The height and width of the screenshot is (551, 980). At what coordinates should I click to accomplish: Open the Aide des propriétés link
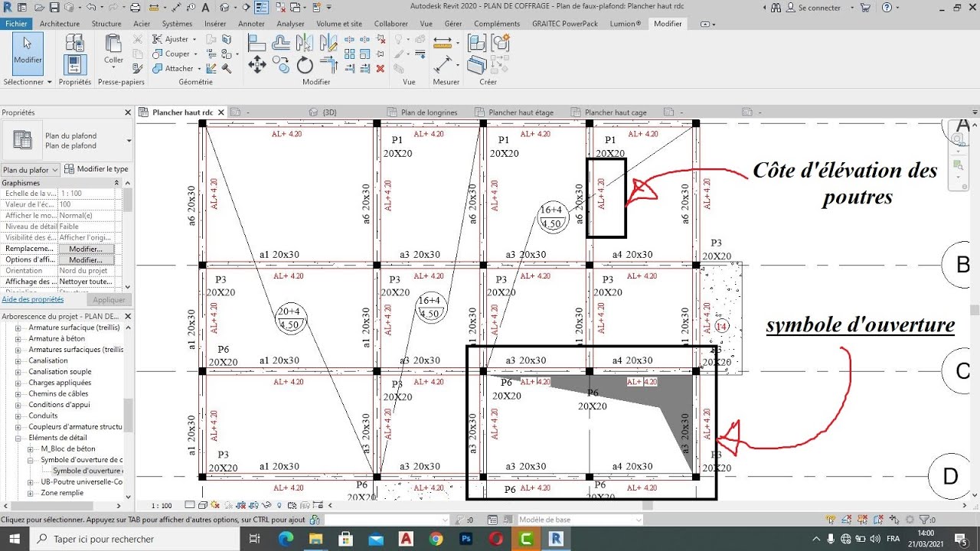(x=33, y=300)
